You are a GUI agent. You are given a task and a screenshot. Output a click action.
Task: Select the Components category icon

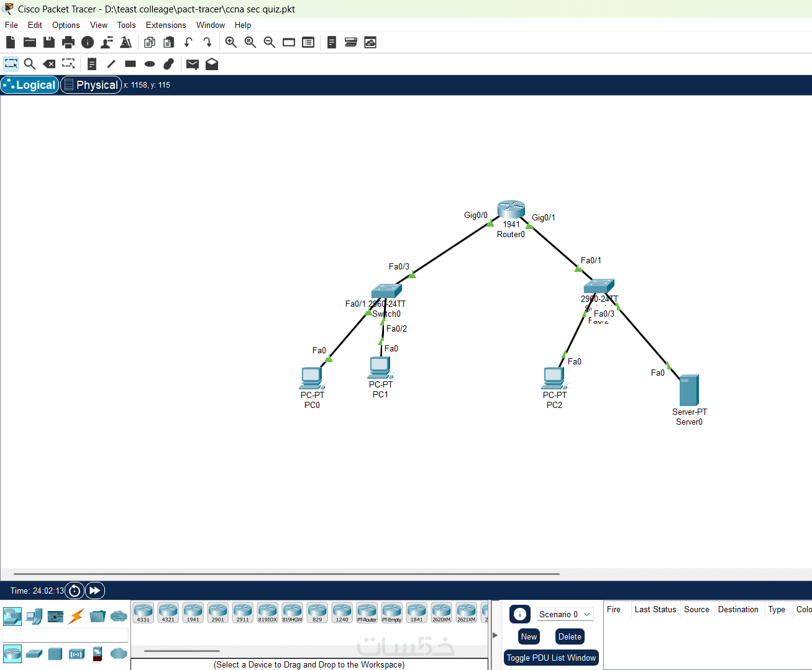point(55,616)
